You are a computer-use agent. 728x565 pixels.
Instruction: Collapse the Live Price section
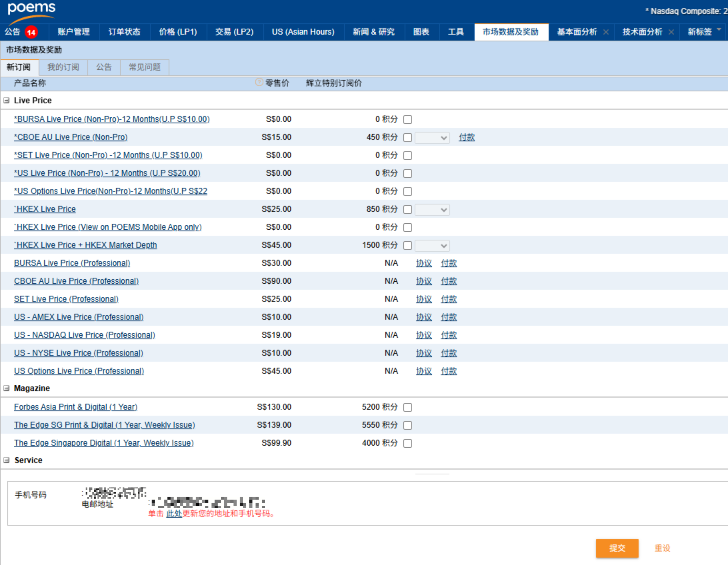coord(6,100)
